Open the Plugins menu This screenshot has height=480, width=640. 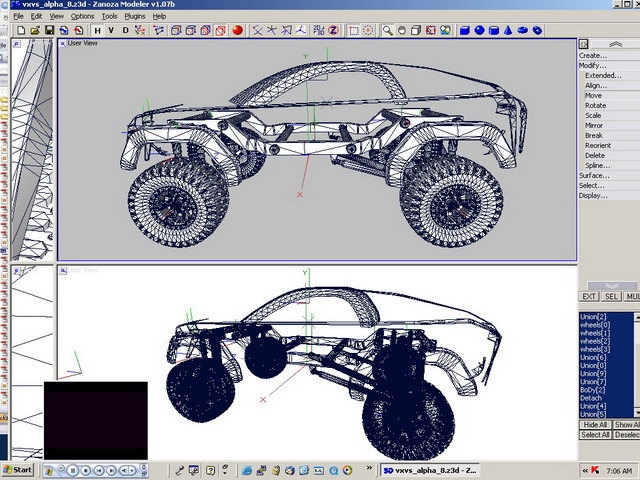[134, 16]
